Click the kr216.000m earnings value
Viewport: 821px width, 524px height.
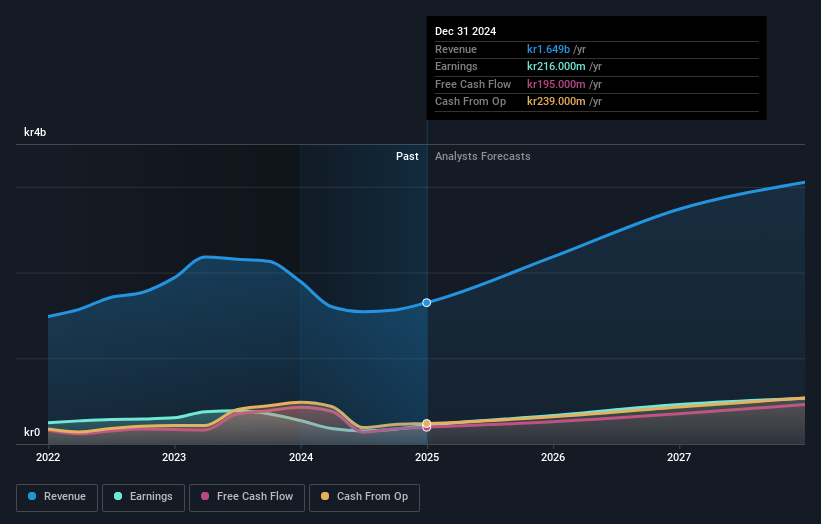[x=556, y=66]
